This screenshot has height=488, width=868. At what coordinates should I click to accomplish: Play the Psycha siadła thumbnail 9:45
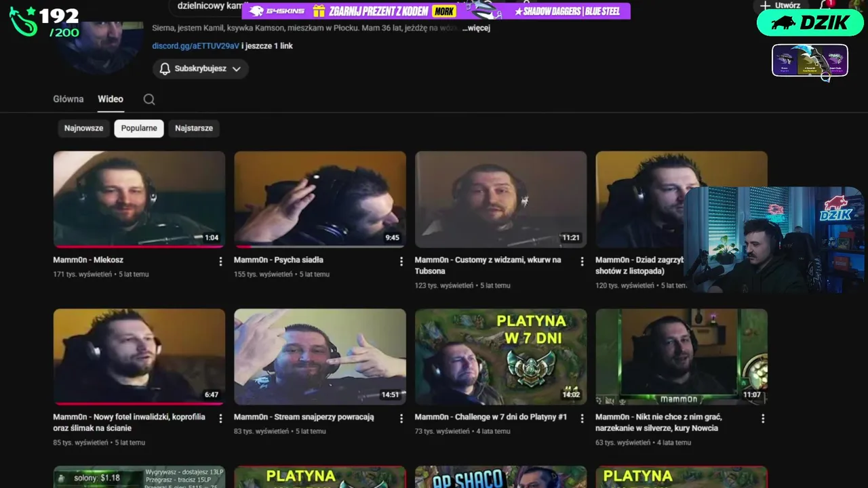(x=320, y=199)
